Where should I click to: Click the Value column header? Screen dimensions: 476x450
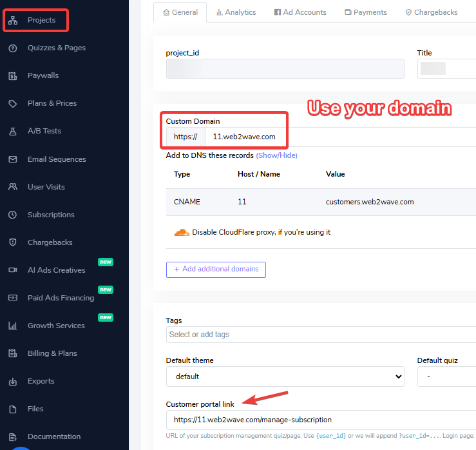click(x=335, y=174)
